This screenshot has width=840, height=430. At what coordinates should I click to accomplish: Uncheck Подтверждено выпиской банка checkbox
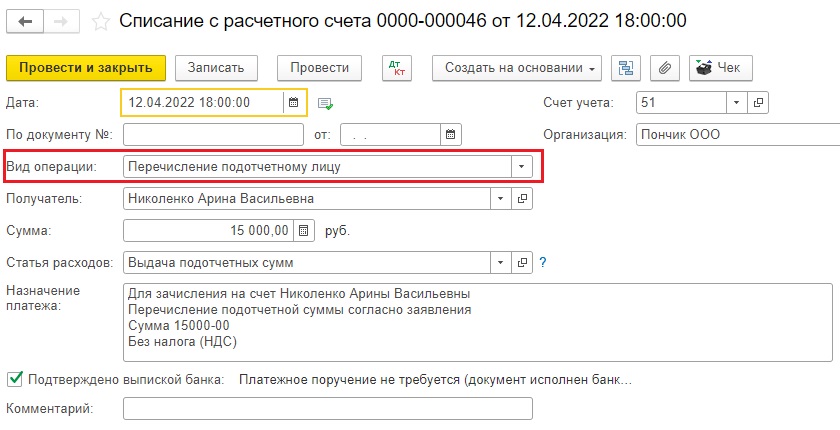coord(15,380)
